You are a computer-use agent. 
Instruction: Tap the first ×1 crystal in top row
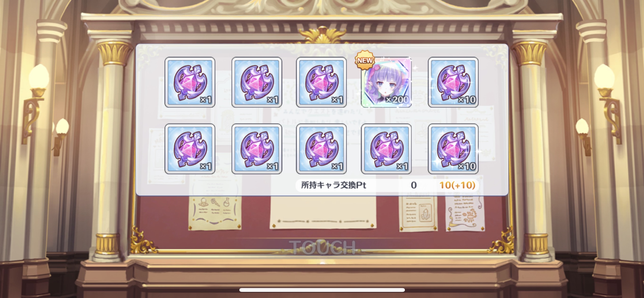point(190,82)
